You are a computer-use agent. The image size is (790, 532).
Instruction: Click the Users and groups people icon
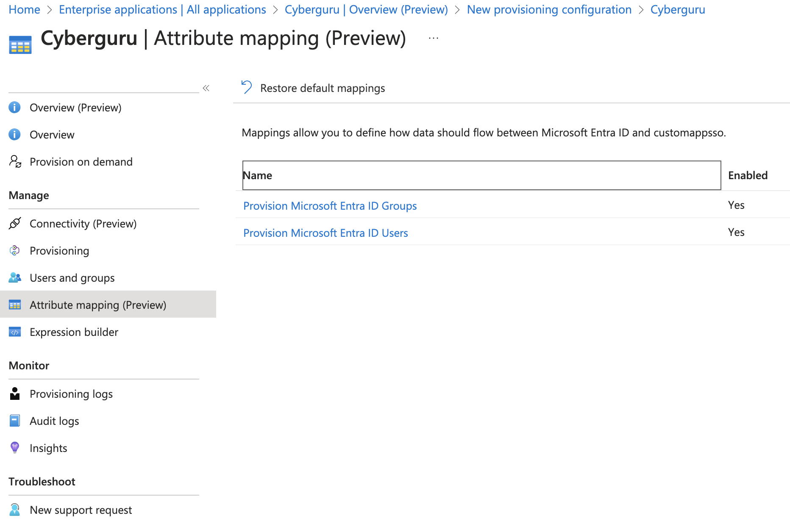click(x=15, y=278)
